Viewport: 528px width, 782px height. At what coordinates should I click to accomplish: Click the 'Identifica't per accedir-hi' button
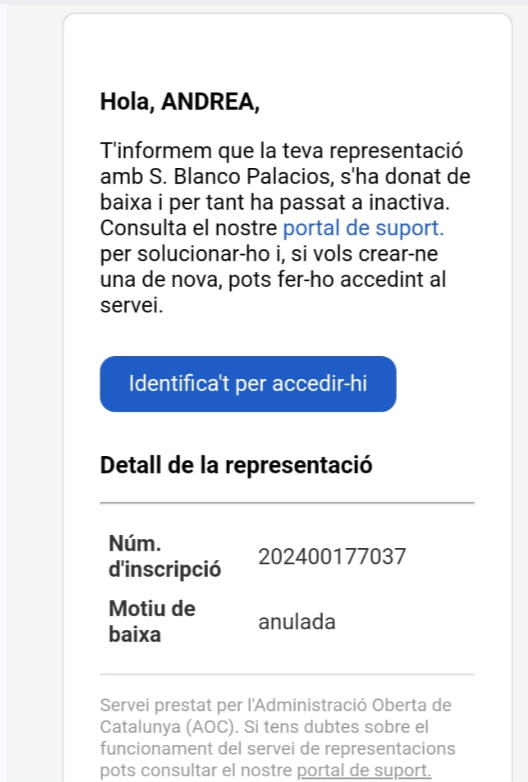(x=248, y=384)
